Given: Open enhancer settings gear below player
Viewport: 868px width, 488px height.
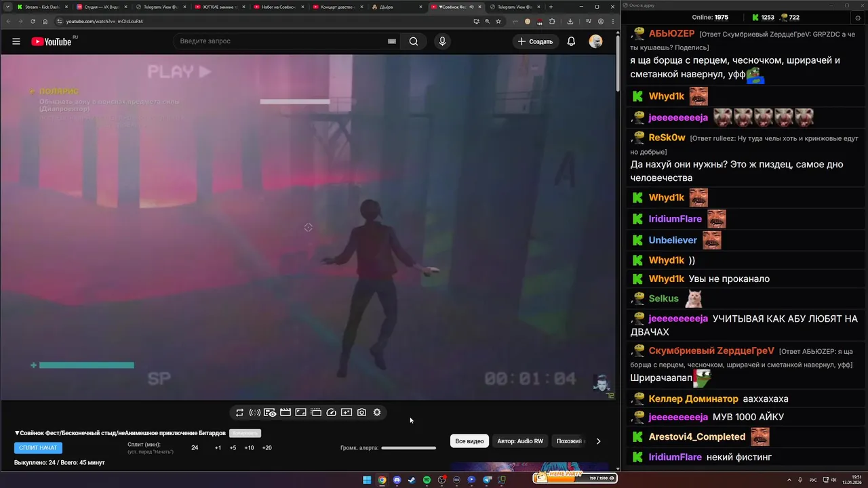Looking at the screenshot, I should coord(377,412).
